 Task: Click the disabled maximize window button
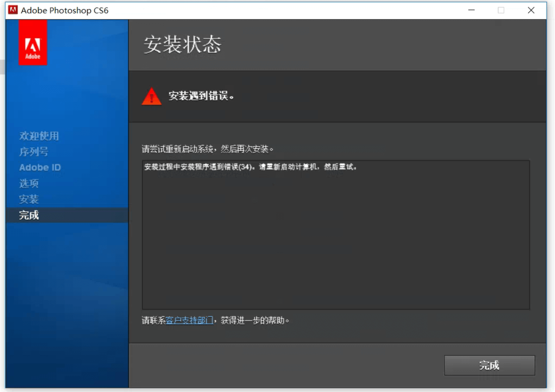501,10
